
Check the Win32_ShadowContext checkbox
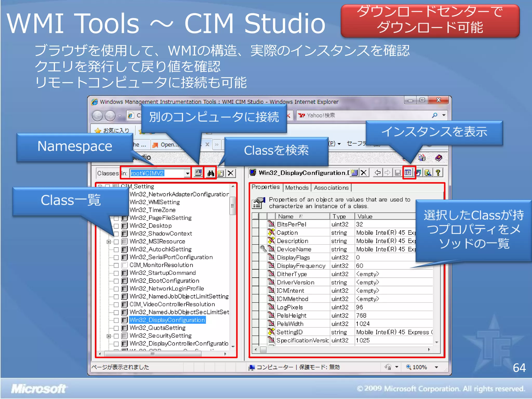click(x=116, y=234)
